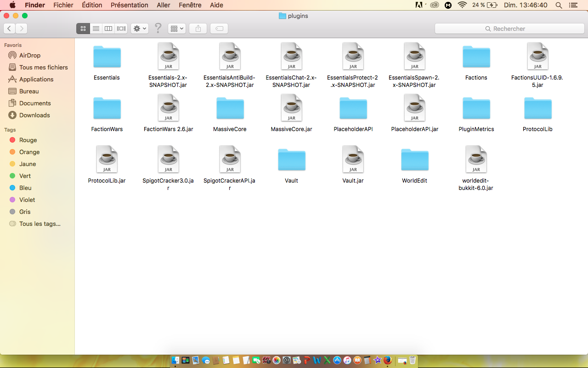Viewport: 588px width, 368px height.
Task: Click the edit tags toolbar button
Action: 220,29
